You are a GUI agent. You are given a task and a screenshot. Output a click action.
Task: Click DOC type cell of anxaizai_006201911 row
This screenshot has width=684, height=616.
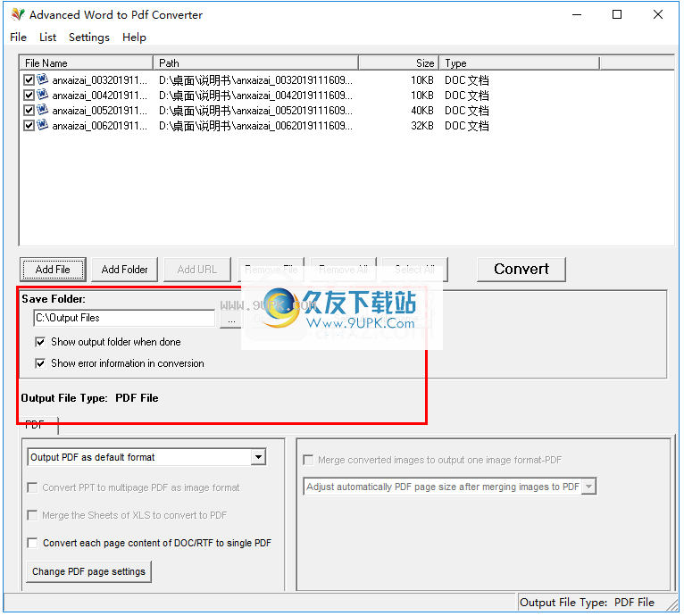467,126
